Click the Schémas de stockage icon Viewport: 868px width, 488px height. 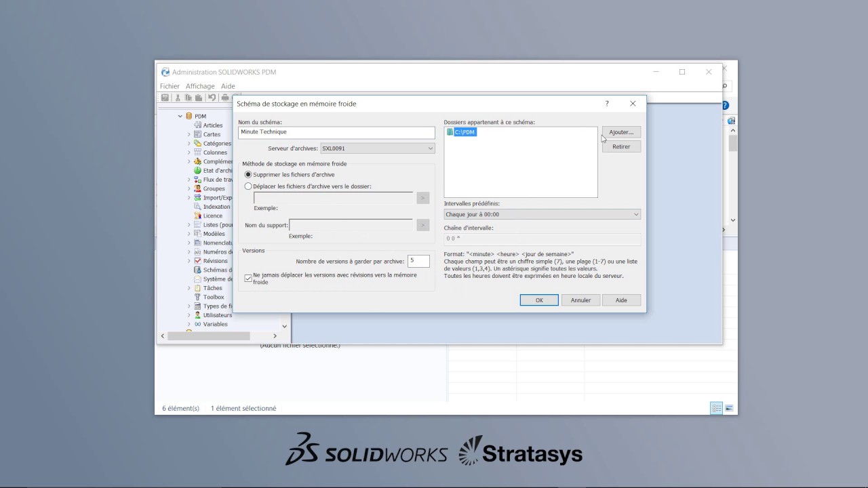tap(198, 270)
